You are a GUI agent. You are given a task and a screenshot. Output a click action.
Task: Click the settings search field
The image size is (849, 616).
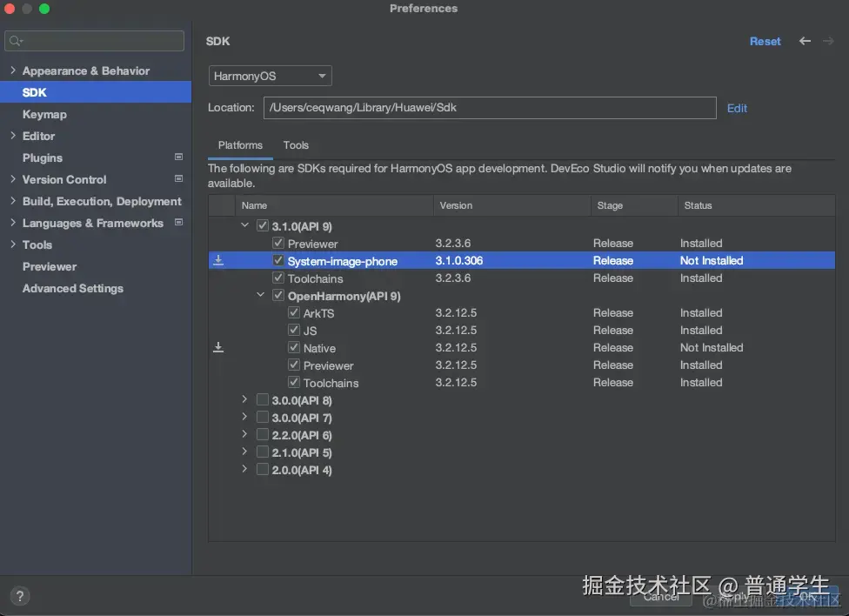(94, 41)
